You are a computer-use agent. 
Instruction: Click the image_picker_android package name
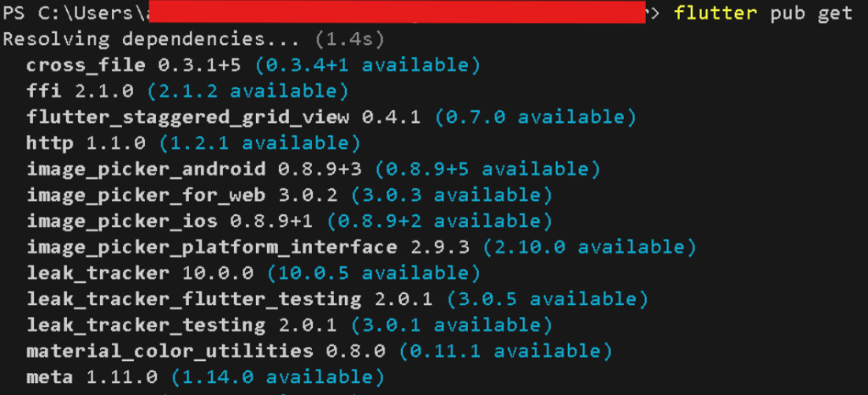click(x=146, y=170)
